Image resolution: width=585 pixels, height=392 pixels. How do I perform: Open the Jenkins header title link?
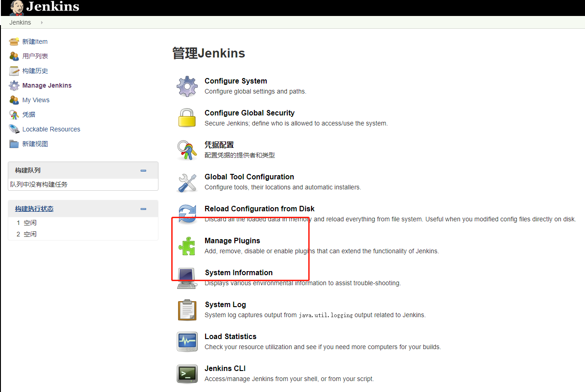coord(53,7)
